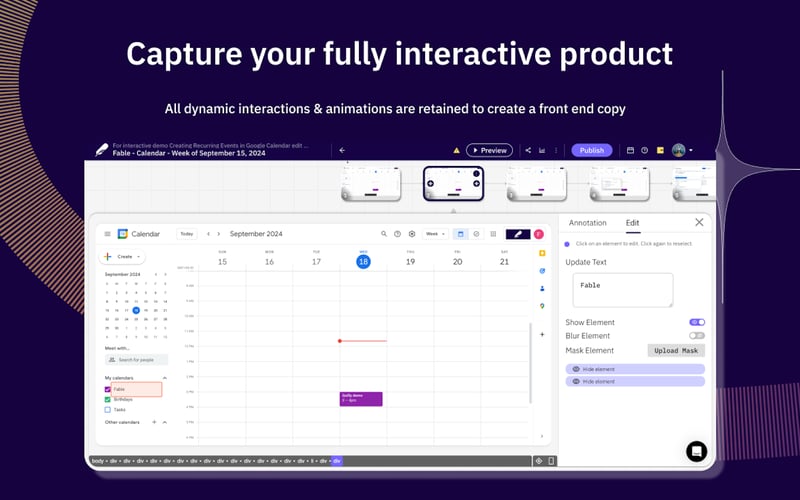Open Contacts person side panel icon
Viewport: 800px width, 500px height.
pyautogui.click(x=542, y=288)
